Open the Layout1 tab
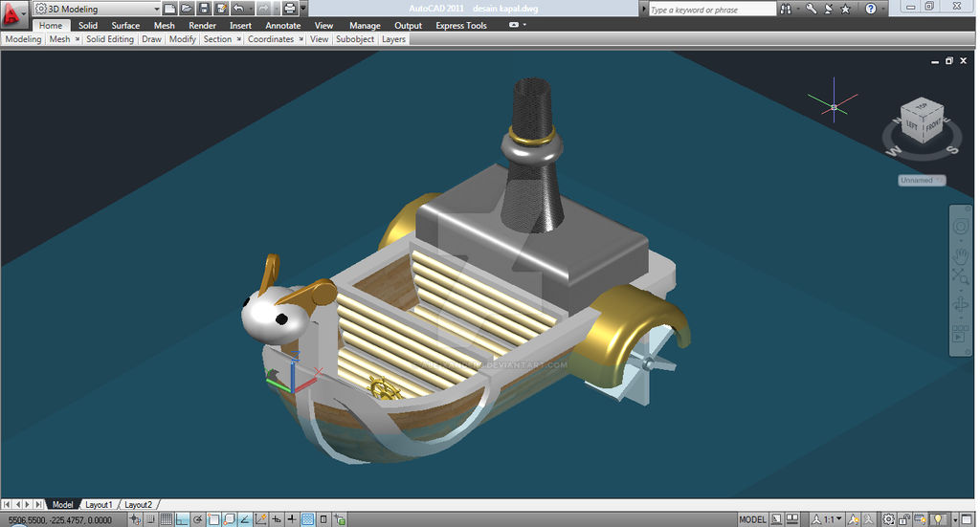This screenshot has width=980, height=527. click(99, 504)
